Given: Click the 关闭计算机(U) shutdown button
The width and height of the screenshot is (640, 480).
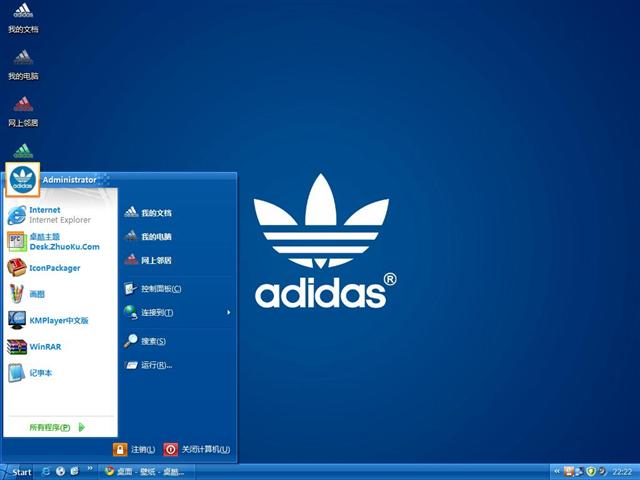Looking at the screenshot, I should [197, 449].
